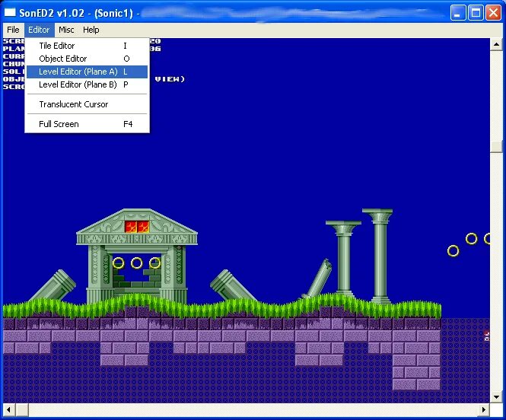Click the horizontal scrollbar left arrow
Image resolution: width=506 pixels, height=420 pixels.
8,409
